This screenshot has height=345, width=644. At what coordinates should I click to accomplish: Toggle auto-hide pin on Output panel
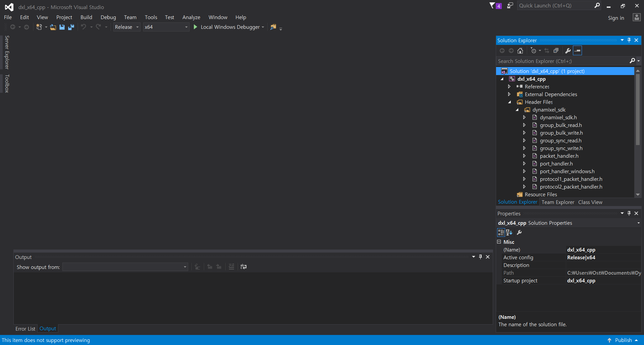tap(480, 257)
